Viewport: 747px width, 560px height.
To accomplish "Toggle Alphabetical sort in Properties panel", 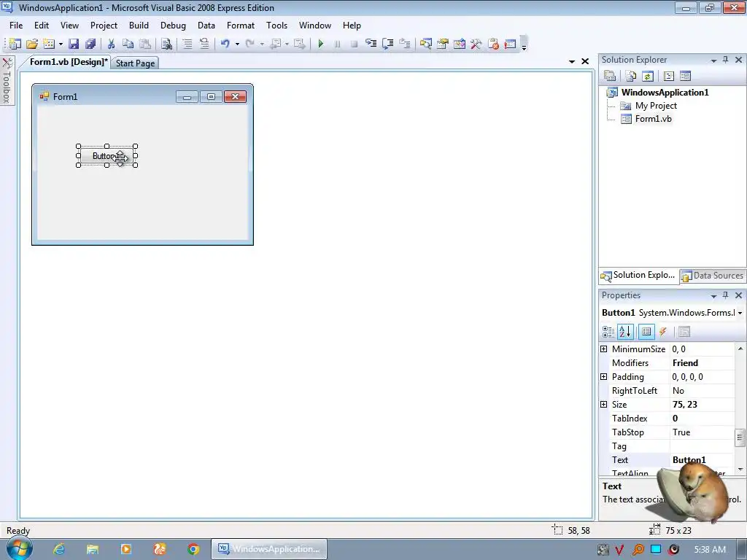I will coord(625,332).
